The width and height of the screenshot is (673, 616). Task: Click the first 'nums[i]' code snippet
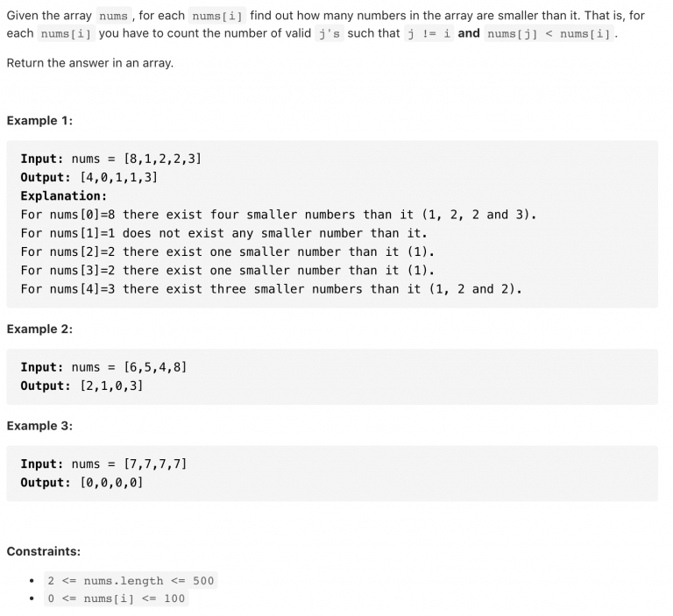217,16
